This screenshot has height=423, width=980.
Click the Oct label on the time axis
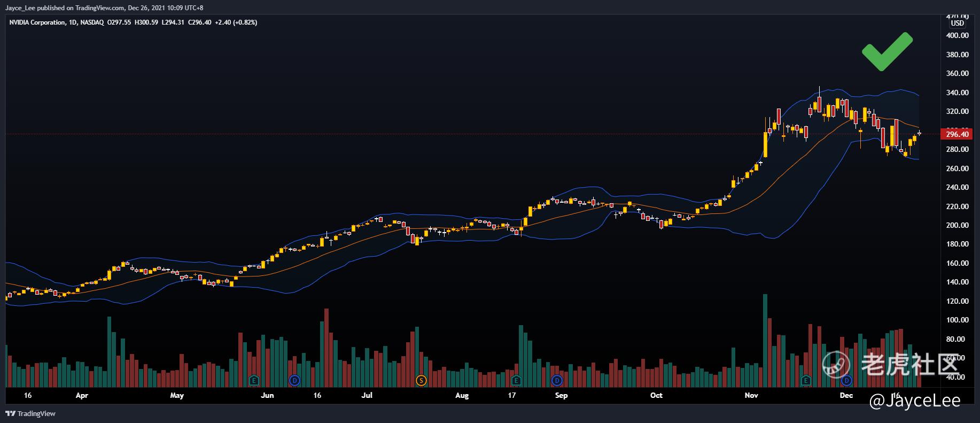(x=656, y=396)
